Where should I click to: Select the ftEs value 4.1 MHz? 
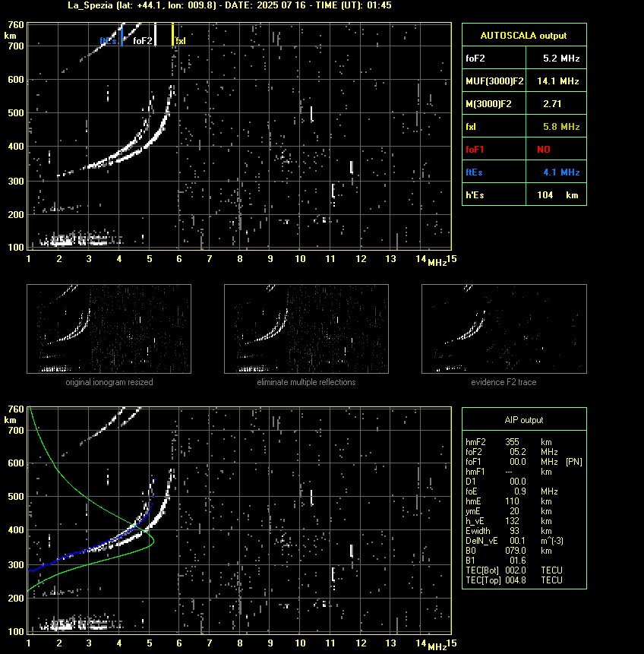561,172
